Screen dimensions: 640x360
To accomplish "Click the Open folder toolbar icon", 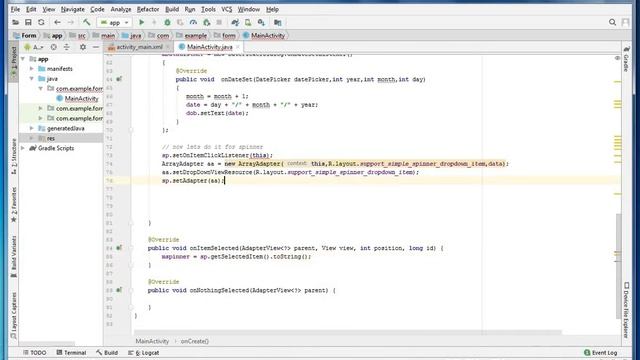I will (16, 22).
